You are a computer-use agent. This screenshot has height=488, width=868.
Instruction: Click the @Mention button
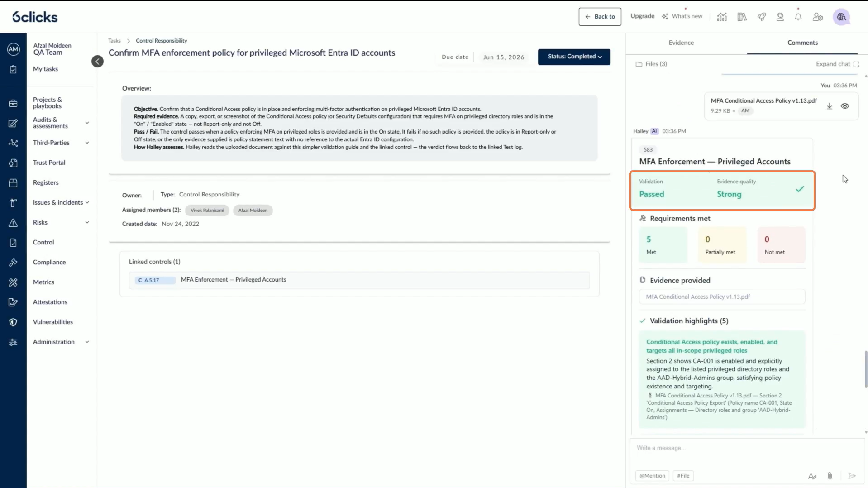(x=652, y=476)
